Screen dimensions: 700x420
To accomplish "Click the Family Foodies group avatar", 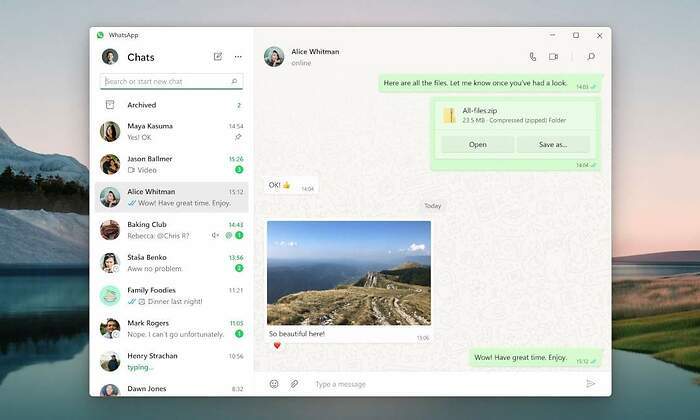I will point(110,295).
